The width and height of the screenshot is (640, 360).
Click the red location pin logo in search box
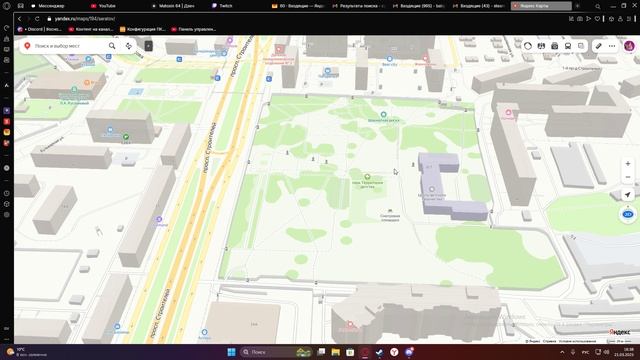click(x=27, y=46)
